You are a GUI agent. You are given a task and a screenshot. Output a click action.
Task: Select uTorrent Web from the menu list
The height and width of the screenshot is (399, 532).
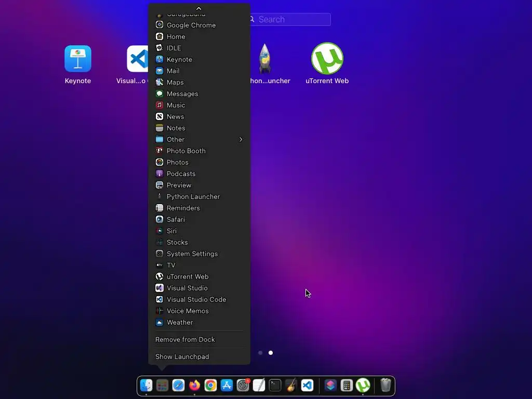(199, 276)
